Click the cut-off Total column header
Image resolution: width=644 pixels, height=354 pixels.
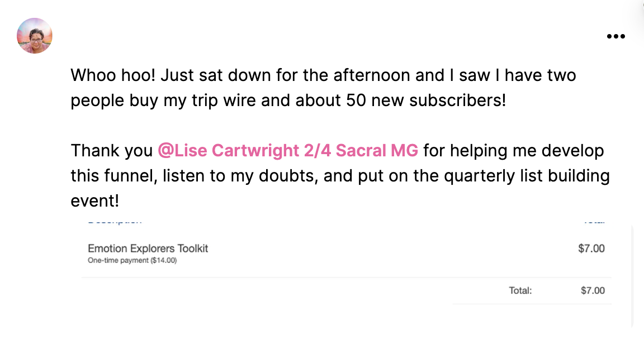[x=594, y=223]
